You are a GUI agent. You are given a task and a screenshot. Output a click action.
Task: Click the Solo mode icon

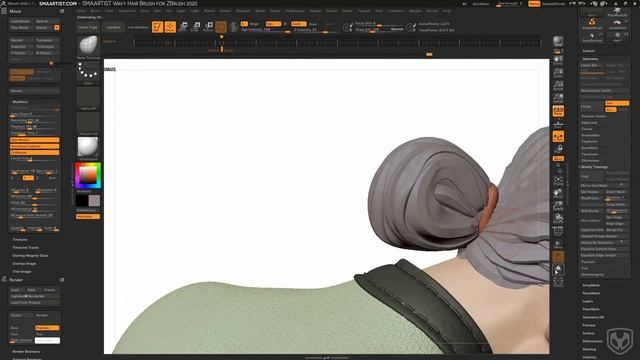point(558,269)
